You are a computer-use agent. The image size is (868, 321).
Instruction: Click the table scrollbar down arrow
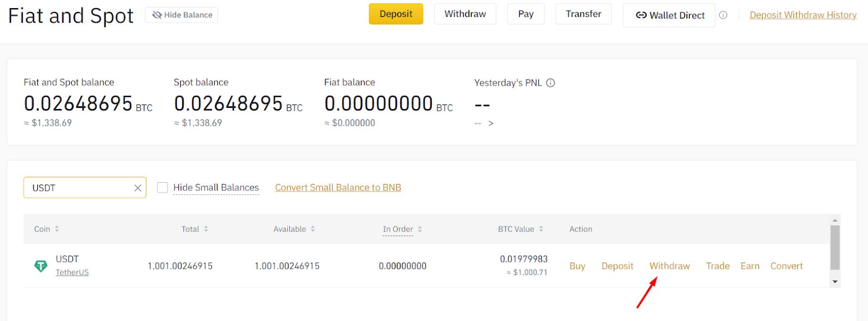pyautogui.click(x=835, y=282)
